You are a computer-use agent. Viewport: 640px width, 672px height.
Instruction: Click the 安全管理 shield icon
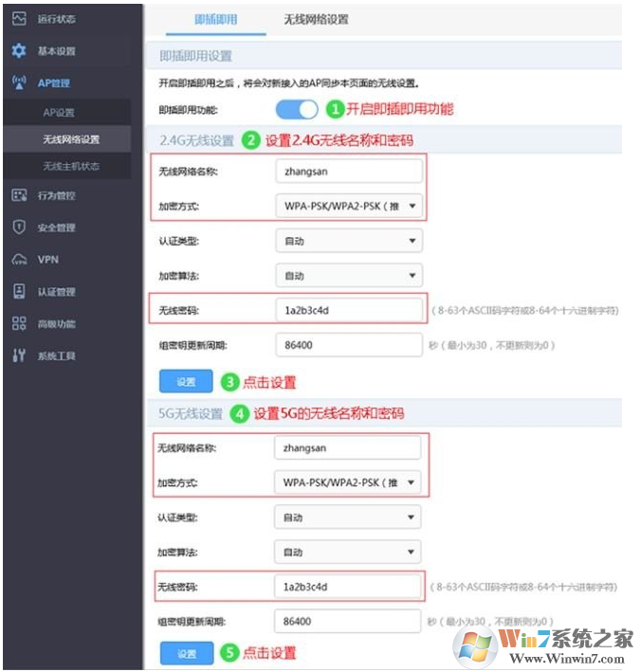pyautogui.click(x=19, y=227)
